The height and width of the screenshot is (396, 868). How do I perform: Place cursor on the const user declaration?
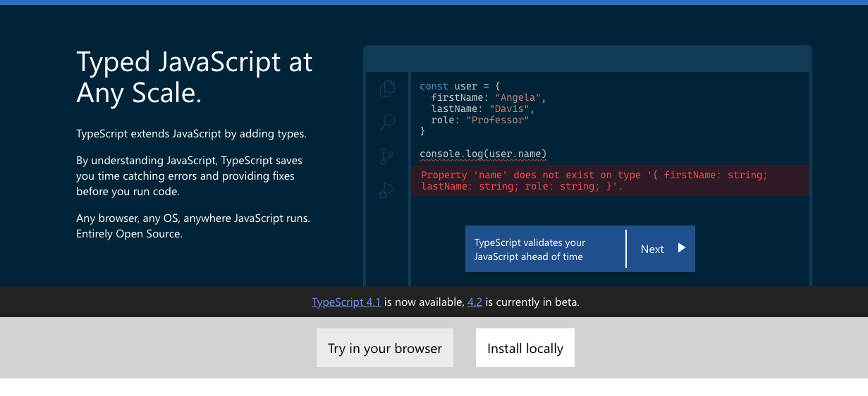pos(460,86)
